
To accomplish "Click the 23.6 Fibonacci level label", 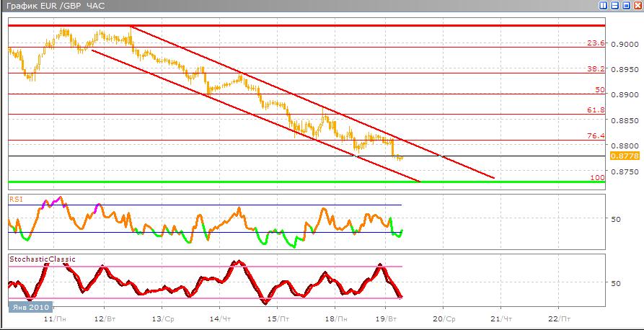I will point(595,43).
